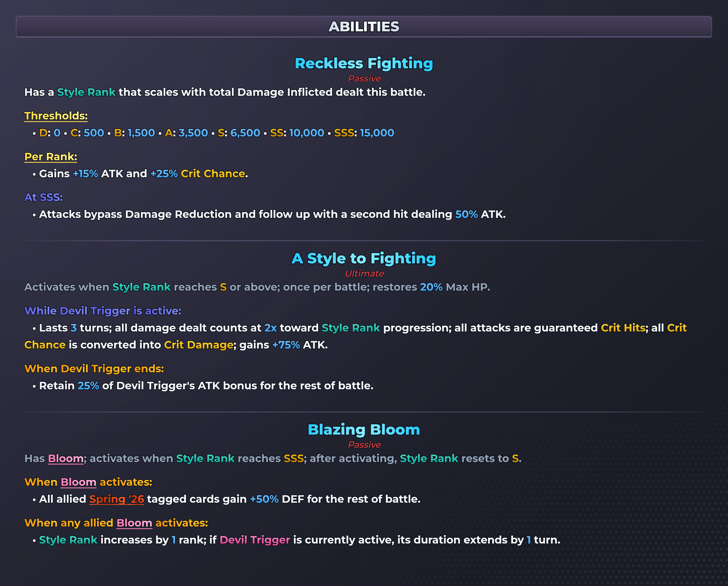
Task: Open the Spring '26 tag link
Action: (x=116, y=499)
